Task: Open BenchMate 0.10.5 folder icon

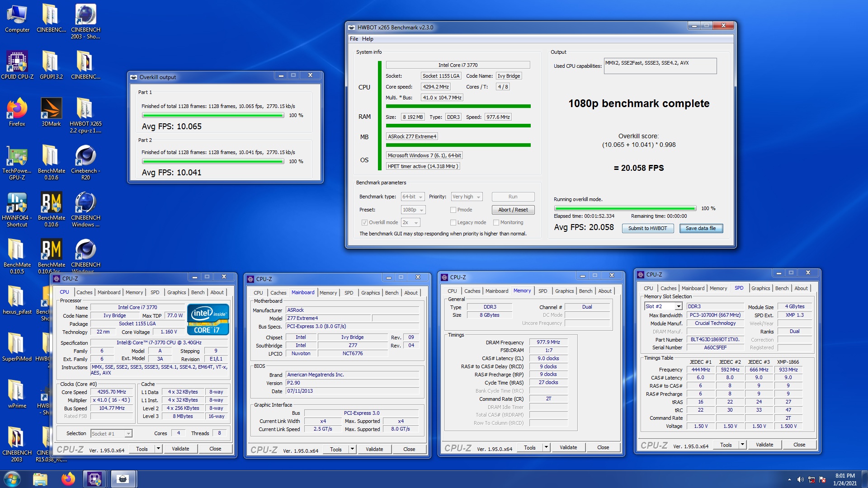Action: tap(17, 256)
